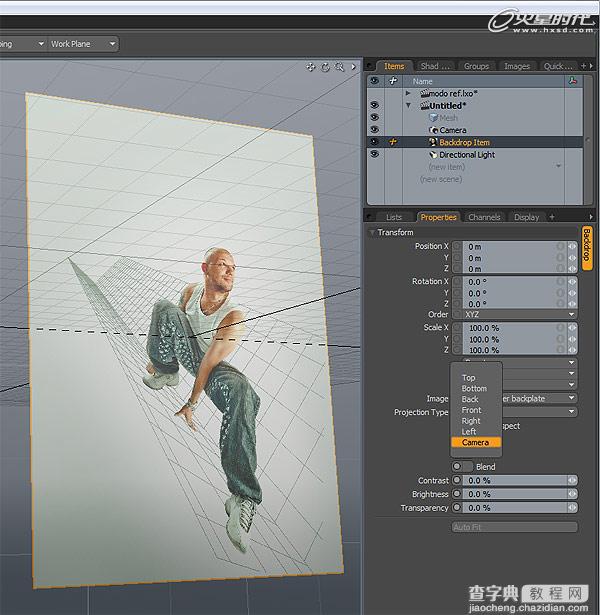The image size is (600, 615).
Task: Click the Untitled scene clapper icon
Action: pos(424,106)
